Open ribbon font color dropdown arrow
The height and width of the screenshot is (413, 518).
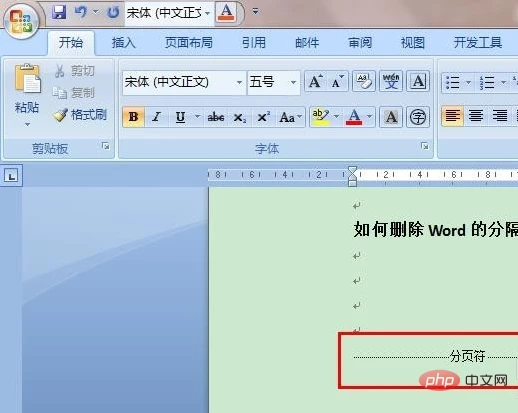point(370,117)
